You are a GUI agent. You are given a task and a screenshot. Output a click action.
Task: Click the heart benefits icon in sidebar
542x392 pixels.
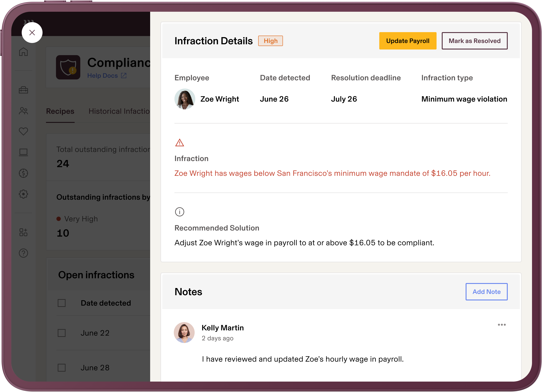[x=23, y=132]
